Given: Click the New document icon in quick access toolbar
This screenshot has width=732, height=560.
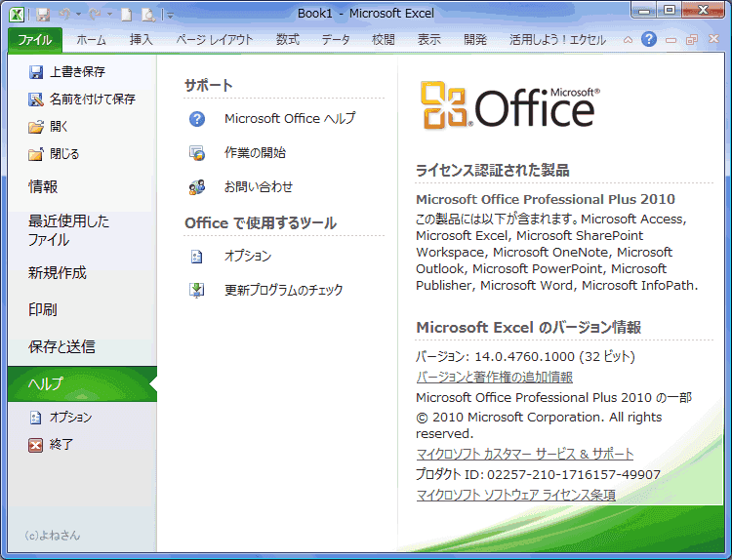Looking at the screenshot, I should 127,15.
